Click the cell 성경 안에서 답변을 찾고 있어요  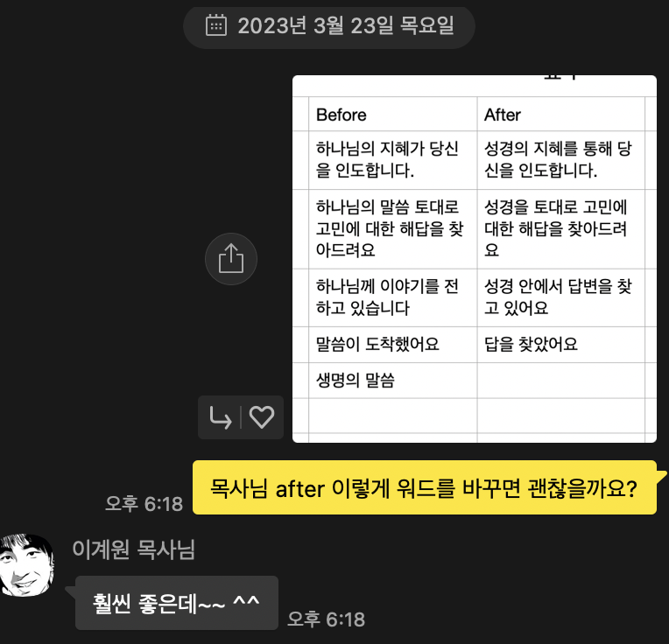561,297
